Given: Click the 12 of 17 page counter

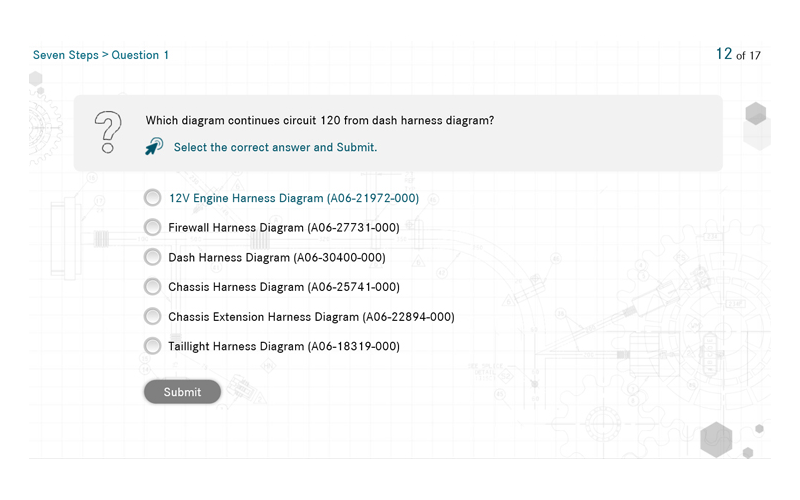Looking at the screenshot, I should [738, 55].
